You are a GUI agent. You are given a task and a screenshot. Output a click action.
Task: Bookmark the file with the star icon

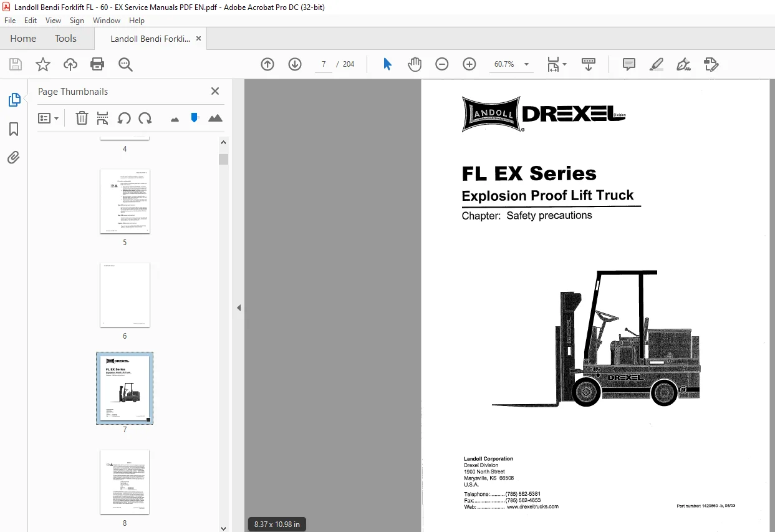43,64
